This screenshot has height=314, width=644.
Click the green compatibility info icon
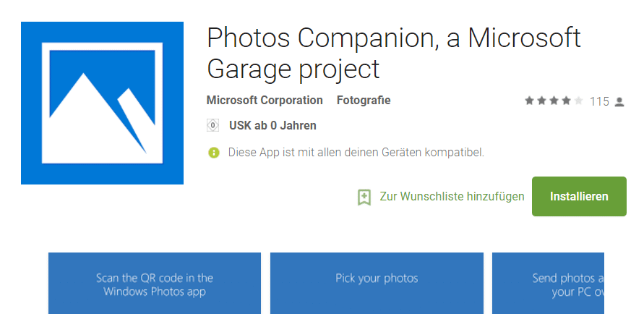213,153
